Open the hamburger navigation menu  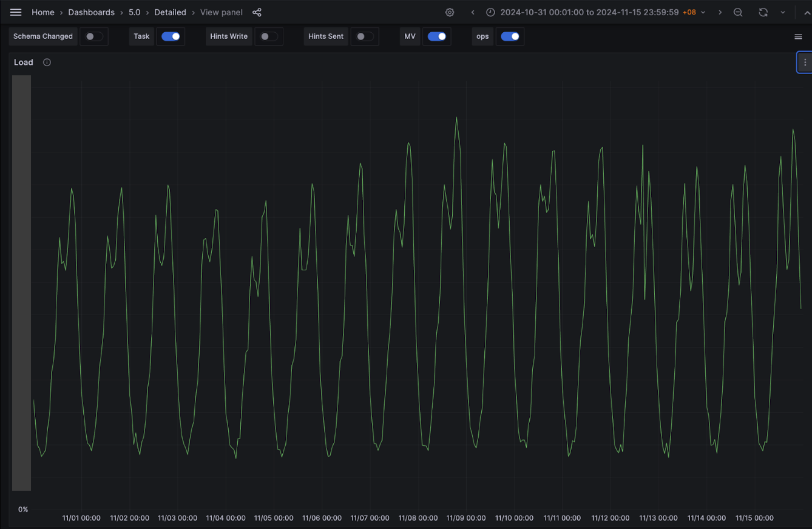pos(16,12)
